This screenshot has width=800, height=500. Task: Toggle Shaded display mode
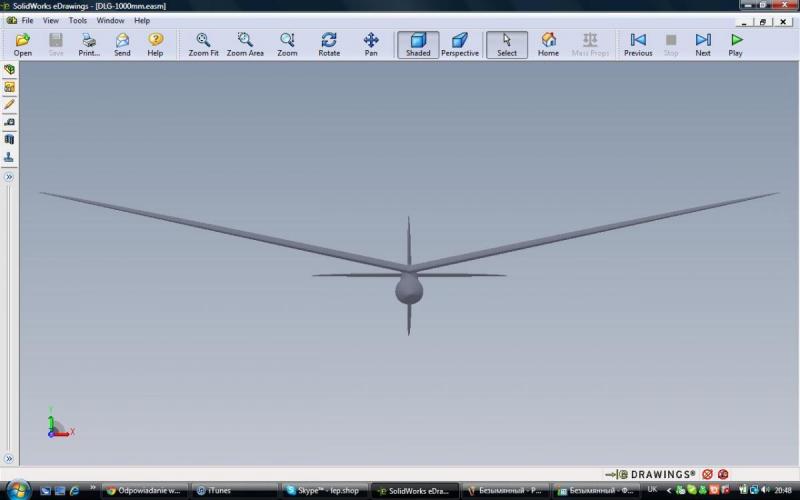418,44
